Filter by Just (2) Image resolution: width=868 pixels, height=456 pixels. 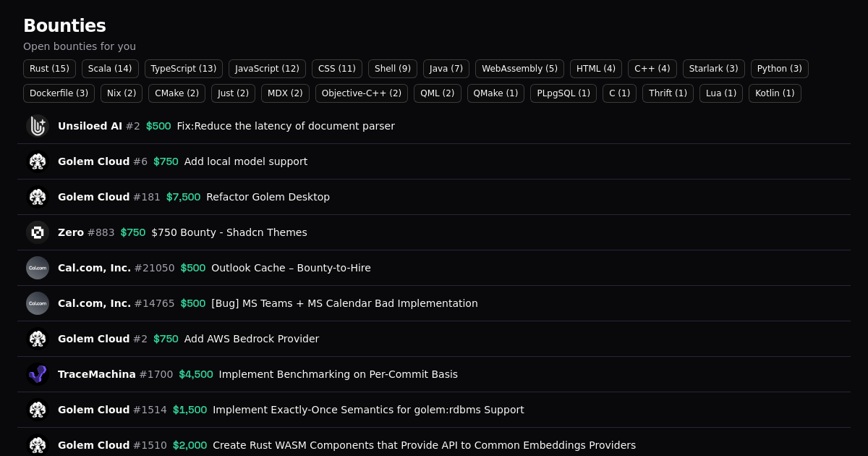[233, 93]
